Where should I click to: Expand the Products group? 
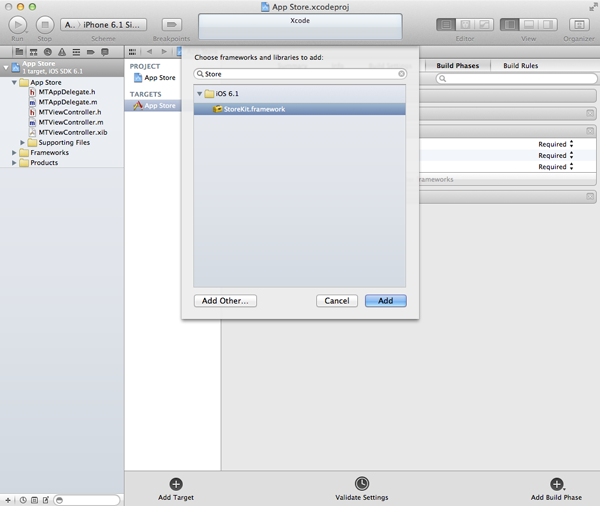[14, 163]
